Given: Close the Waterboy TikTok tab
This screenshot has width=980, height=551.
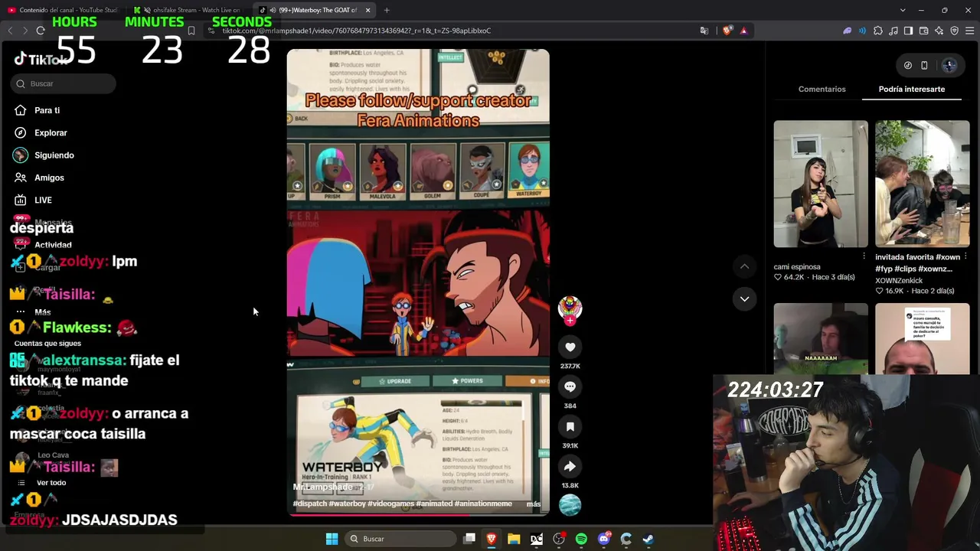Looking at the screenshot, I should coord(367,10).
